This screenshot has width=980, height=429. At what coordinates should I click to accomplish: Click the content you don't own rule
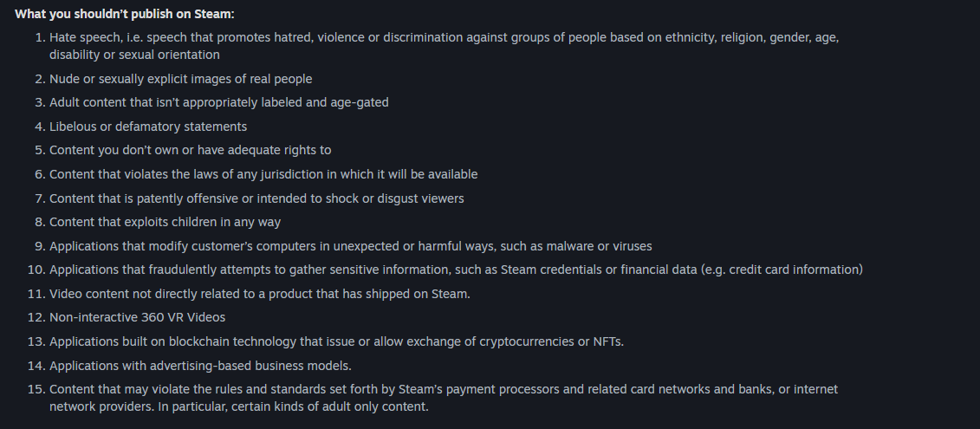(190, 150)
